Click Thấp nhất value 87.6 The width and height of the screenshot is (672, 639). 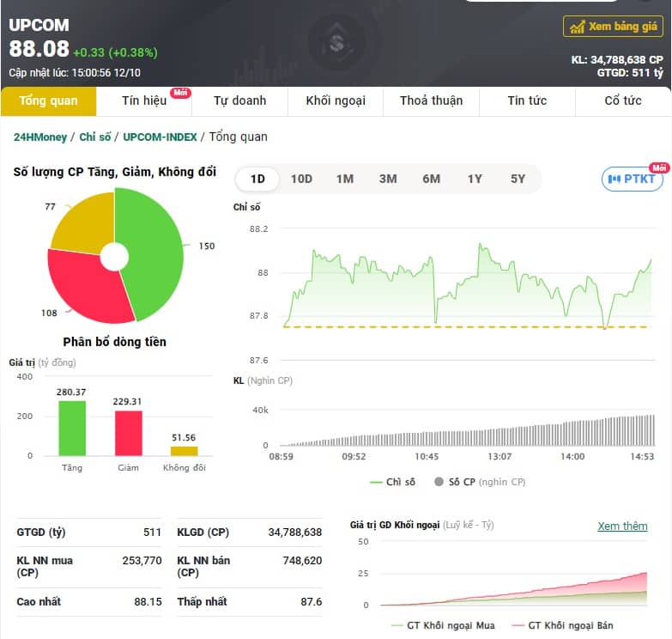[x=312, y=602]
